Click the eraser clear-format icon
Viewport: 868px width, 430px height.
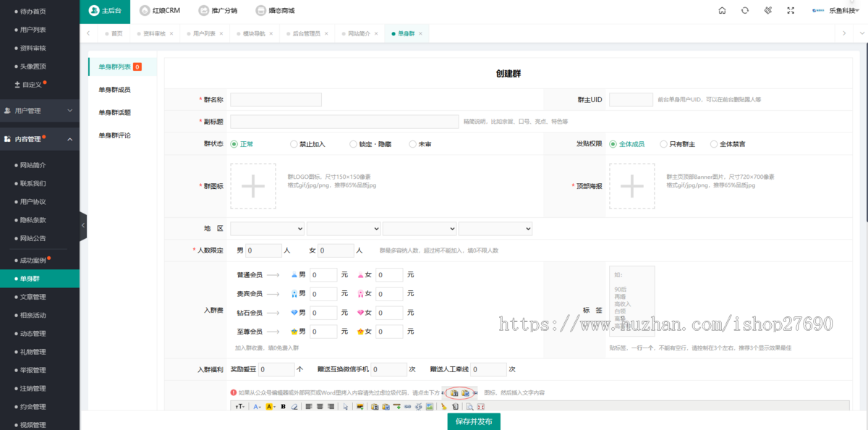294,407
